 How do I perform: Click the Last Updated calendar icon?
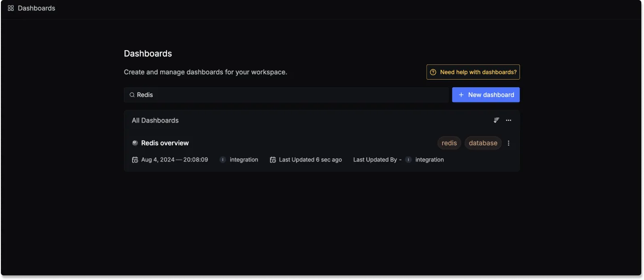coord(273,160)
